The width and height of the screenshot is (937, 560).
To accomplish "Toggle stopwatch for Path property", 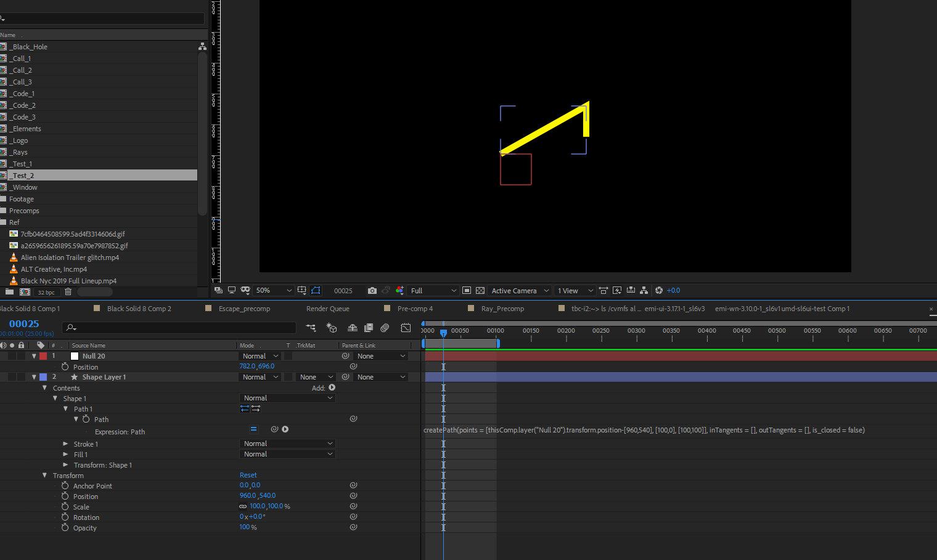I will coord(86,419).
